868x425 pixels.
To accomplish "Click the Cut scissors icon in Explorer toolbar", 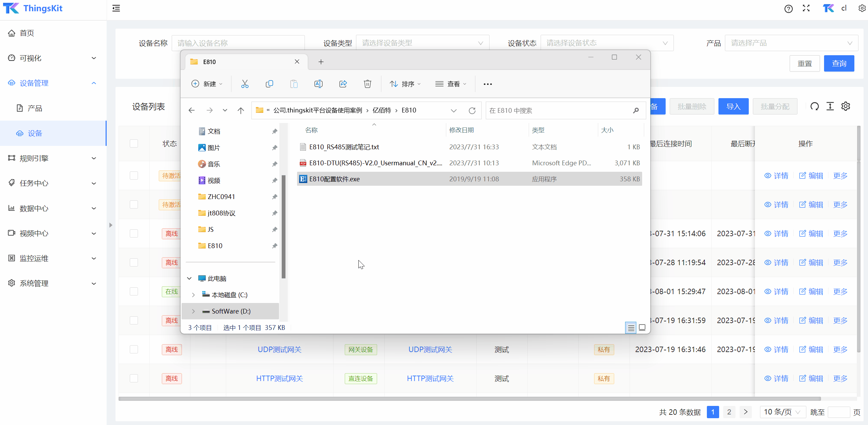I will tap(245, 84).
